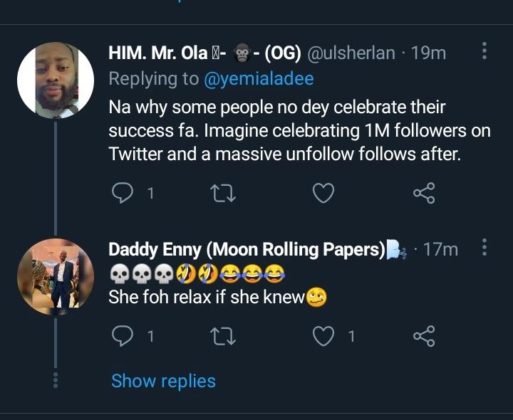This screenshot has width=513, height=420.
Task: Open Mr. Ola's profile picture
Action: (x=55, y=80)
